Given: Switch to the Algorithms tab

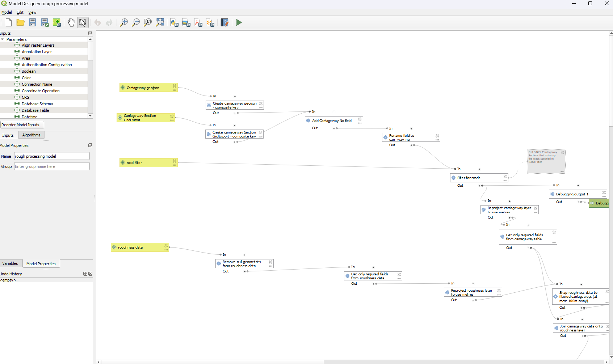Looking at the screenshot, I should (x=32, y=135).
